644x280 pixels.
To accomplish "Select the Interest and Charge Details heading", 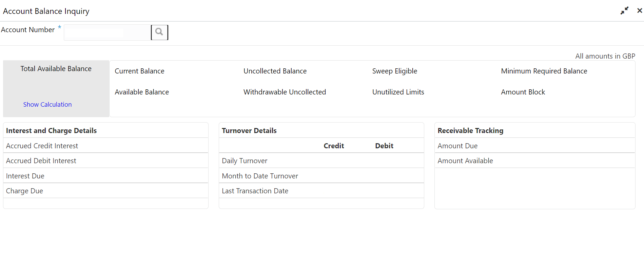I will 51,131.
